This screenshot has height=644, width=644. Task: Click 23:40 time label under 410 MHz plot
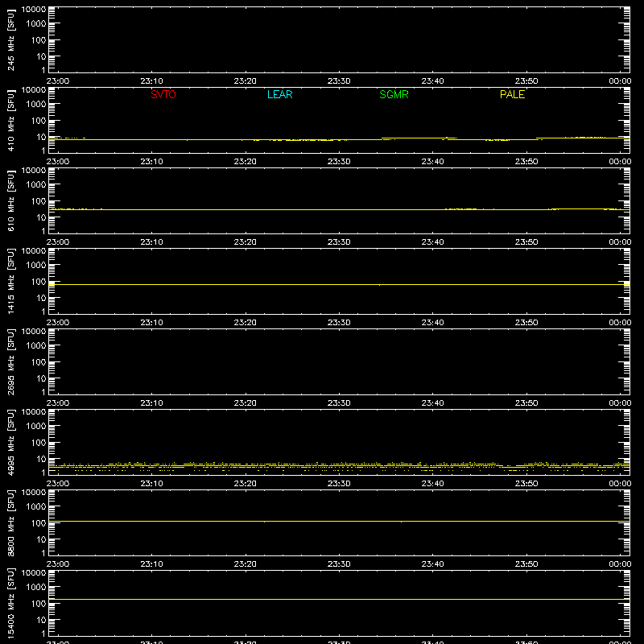tap(432, 162)
